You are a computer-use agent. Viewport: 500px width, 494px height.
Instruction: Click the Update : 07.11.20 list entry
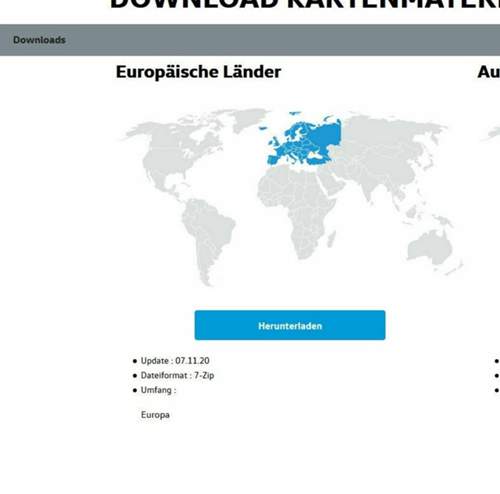[175, 361]
